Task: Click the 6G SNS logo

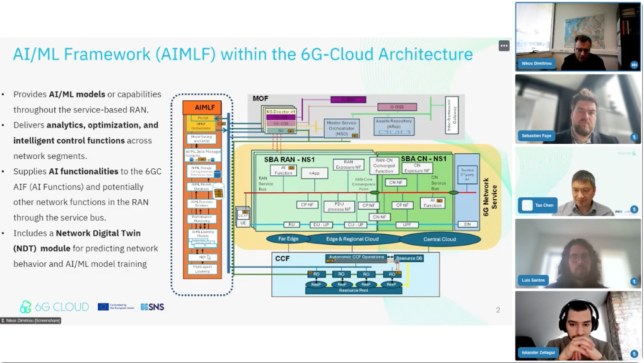Action: [x=152, y=307]
